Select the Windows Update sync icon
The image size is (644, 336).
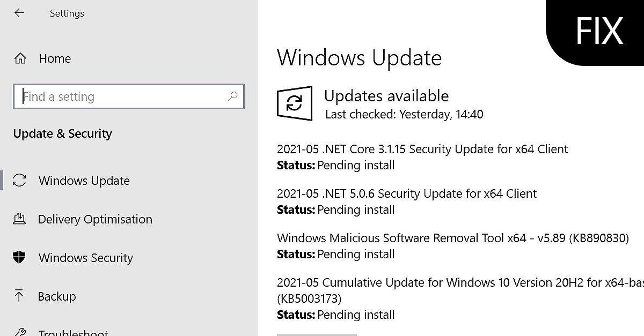point(20,181)
